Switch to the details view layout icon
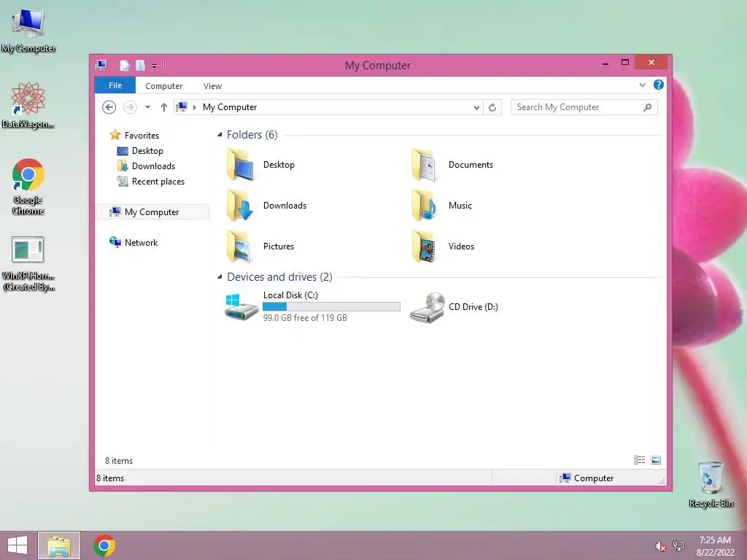 coord(639,460)
